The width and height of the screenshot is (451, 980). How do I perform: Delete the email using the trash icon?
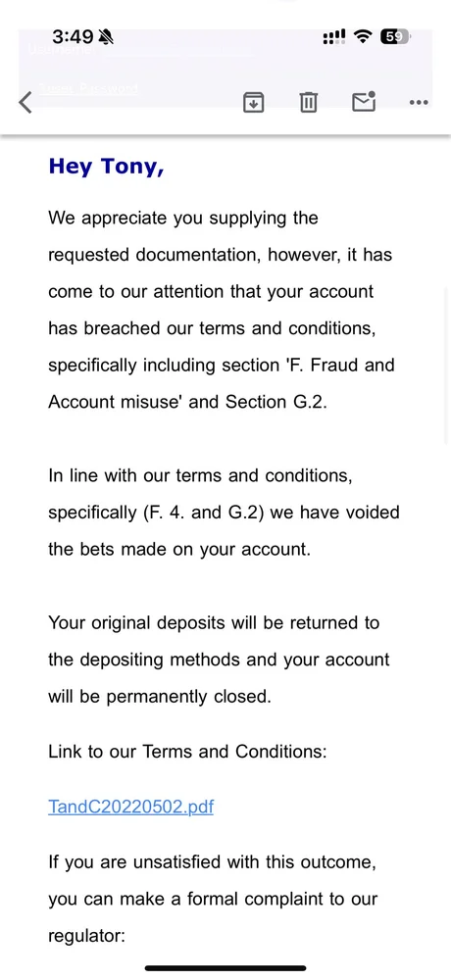[x=309, y=102]
